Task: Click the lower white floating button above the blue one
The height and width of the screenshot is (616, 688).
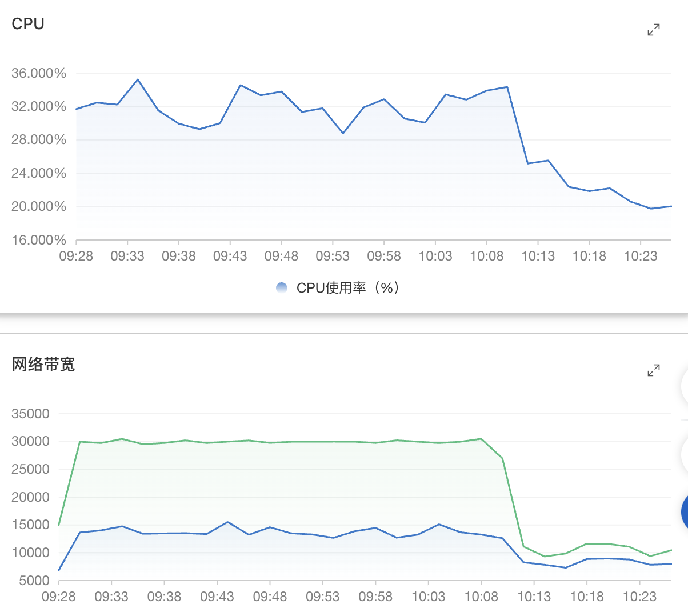Action: (x=685, y=455)
